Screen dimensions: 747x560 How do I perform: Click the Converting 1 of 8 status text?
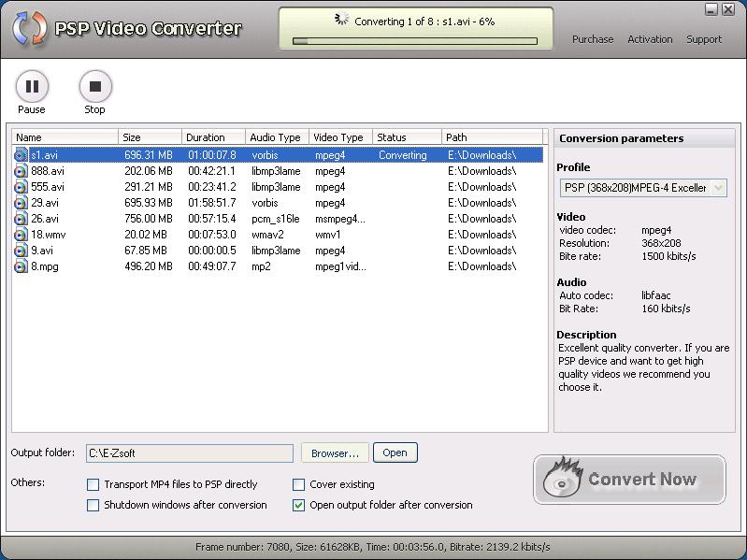coord(424,22)
